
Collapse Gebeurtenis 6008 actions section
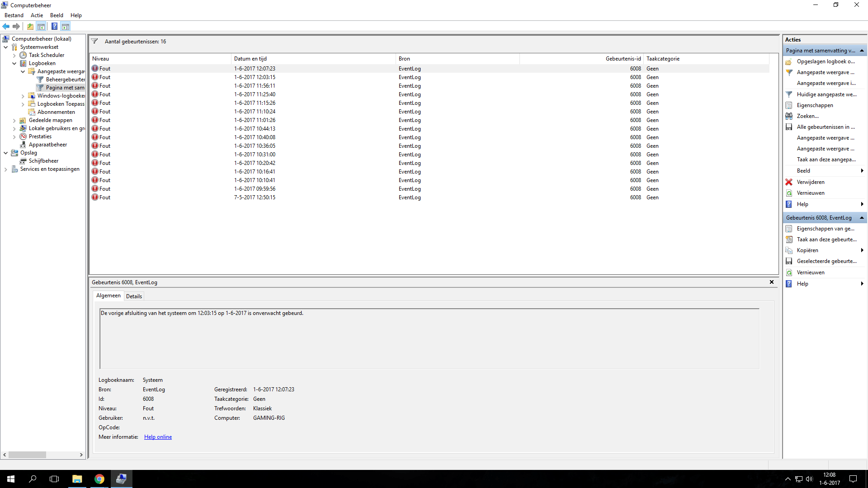(862, 218)
